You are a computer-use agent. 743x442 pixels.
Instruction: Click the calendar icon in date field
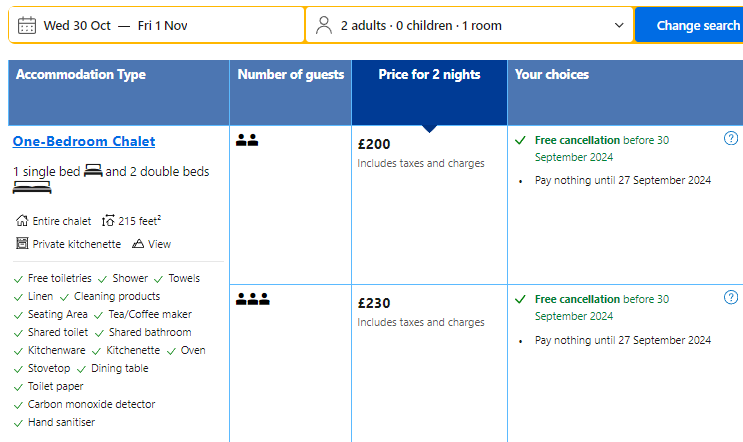[27, 26]
